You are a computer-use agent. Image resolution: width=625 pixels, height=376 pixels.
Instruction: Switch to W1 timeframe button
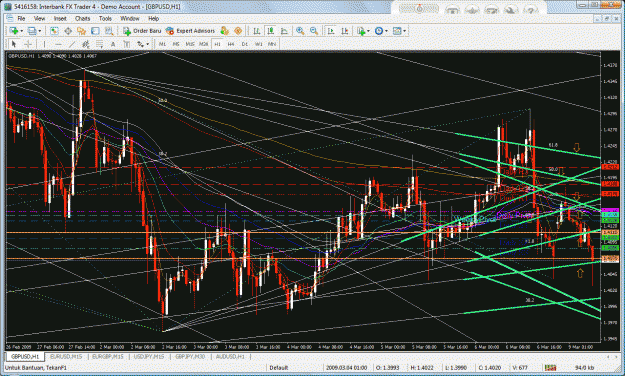click(x=259, y=44)
